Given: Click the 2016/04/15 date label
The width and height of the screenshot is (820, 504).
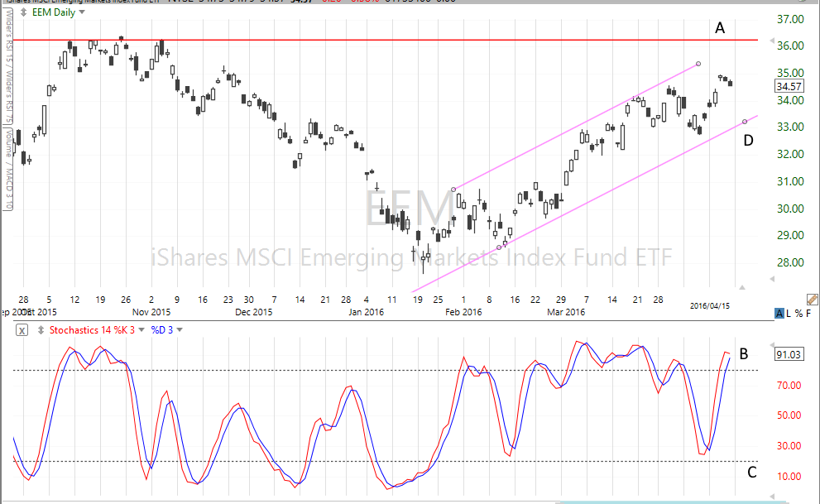Looking at the screenshot, I should 710,306.
